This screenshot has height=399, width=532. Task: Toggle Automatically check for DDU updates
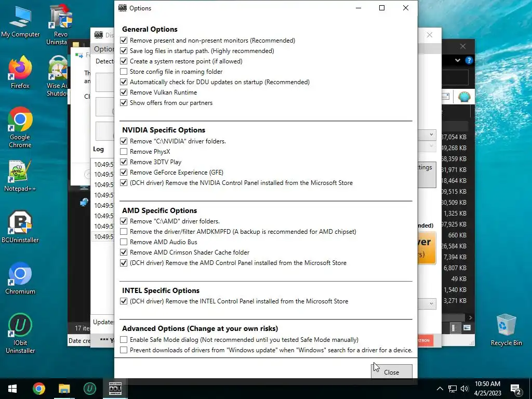[x=124, y=82]
